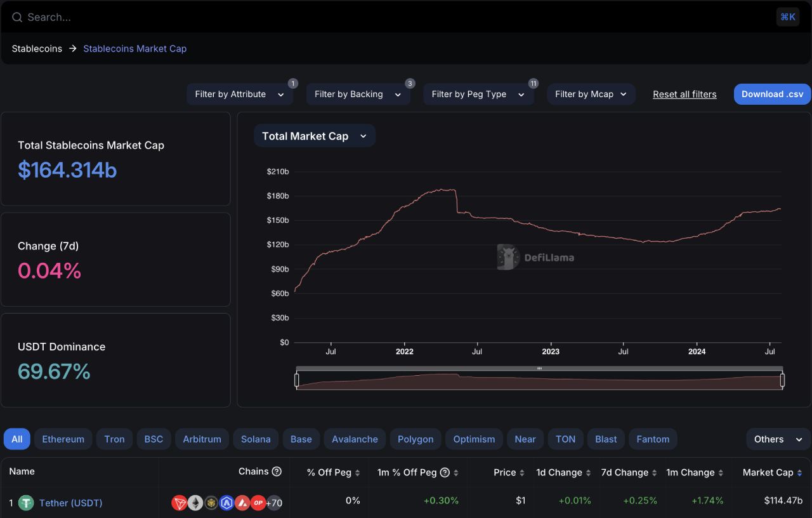Image resolution: width=812 pixels, height=518 pixels.
Task: Switch to the Blast chain tab
Action: 606,439
